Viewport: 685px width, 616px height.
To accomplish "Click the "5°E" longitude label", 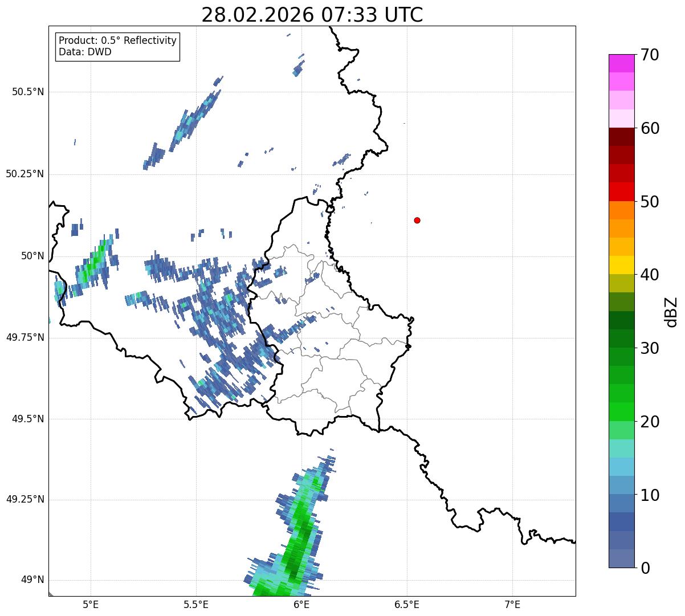I will pyautogui.click(x=91, y=604).
